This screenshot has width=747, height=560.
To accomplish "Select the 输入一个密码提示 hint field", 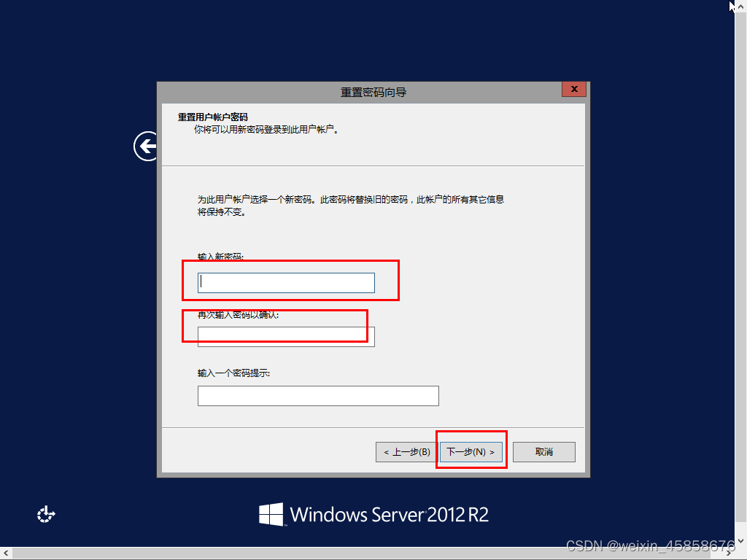I will tap(318, 396).
